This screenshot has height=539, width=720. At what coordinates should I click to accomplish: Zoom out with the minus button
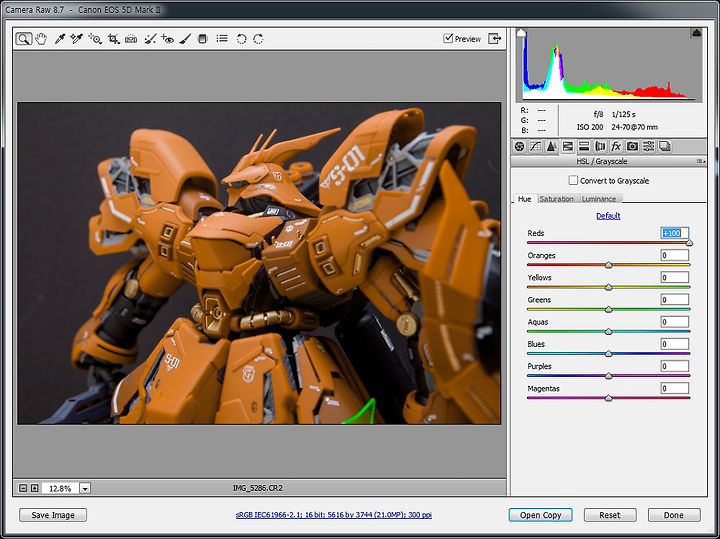point(23,488)
